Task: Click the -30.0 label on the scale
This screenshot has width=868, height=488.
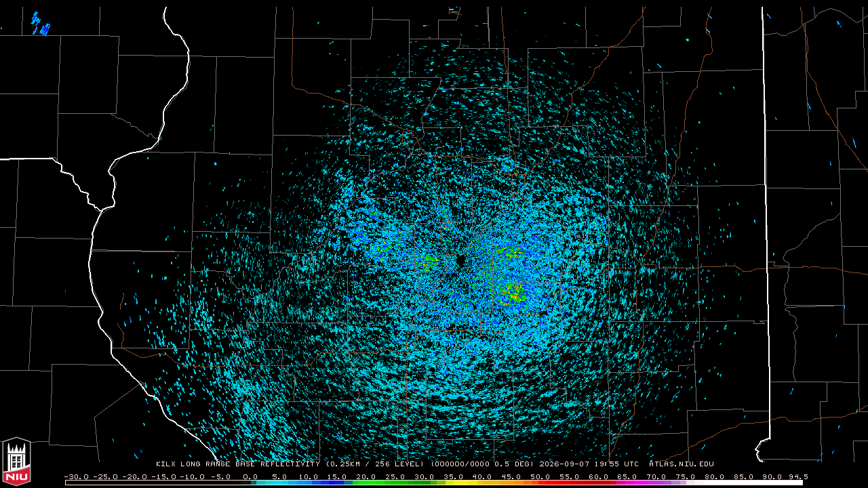Action: point(77,477)
